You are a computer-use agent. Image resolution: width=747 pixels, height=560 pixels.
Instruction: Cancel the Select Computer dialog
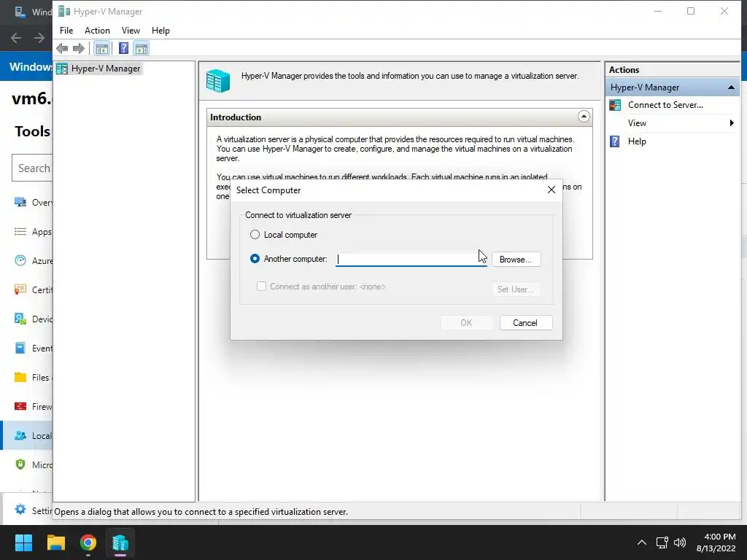pos(526,323)
